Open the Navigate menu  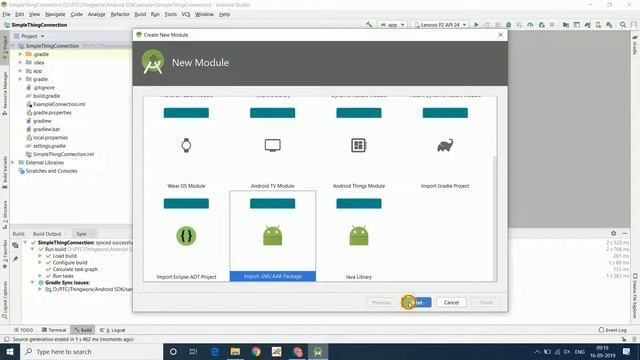(x=55, y=14)
